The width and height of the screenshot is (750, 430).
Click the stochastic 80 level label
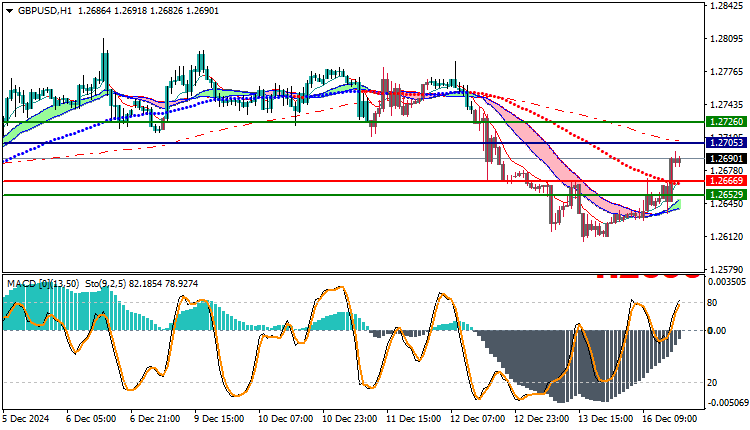pos(712,303)
